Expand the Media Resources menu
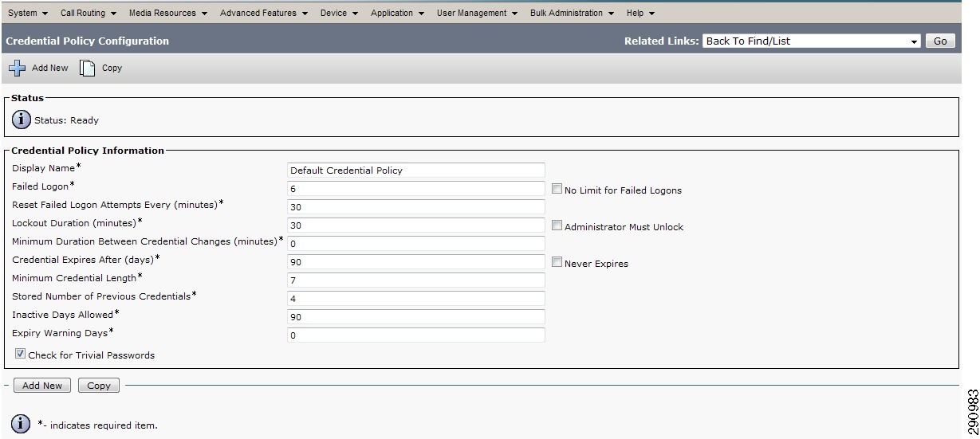 click(168, 13)
